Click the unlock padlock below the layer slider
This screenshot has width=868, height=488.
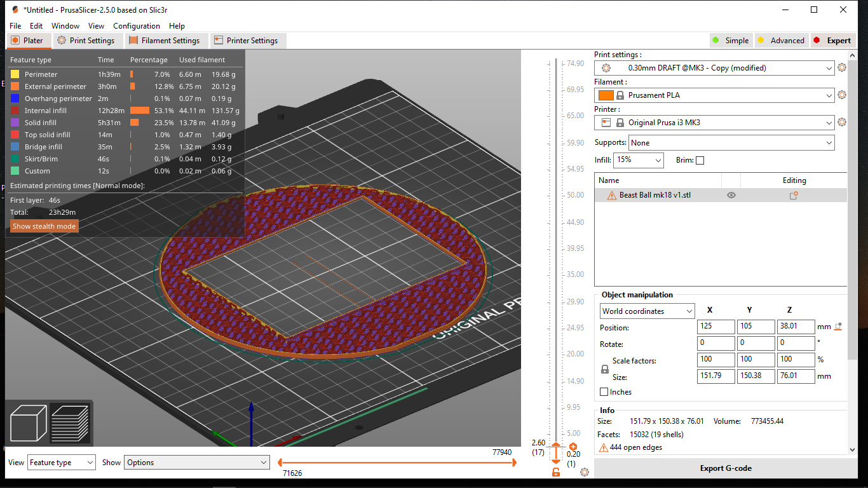point(556,473)
